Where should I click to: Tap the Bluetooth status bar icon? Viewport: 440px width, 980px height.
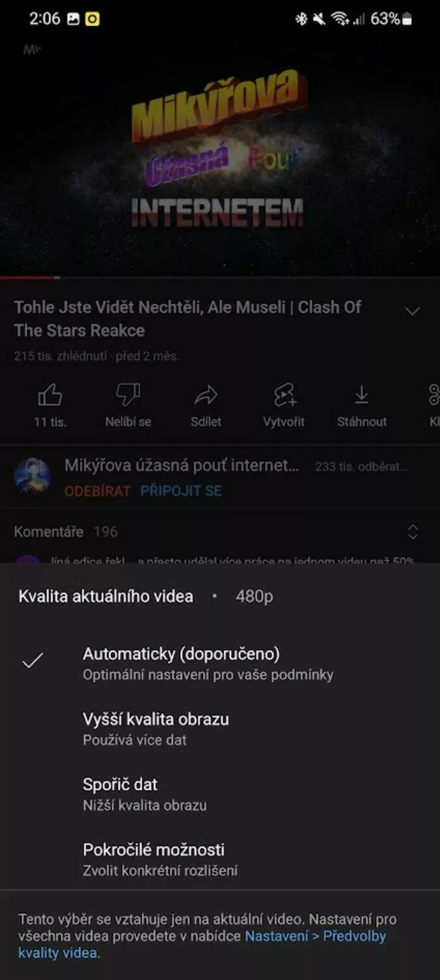pyautogui.click(x=301, y=19)
